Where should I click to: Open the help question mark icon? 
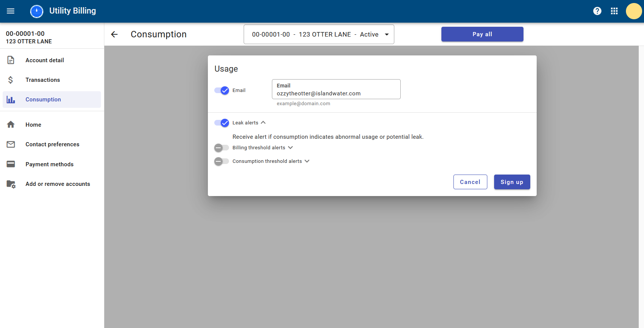[597, 11]
